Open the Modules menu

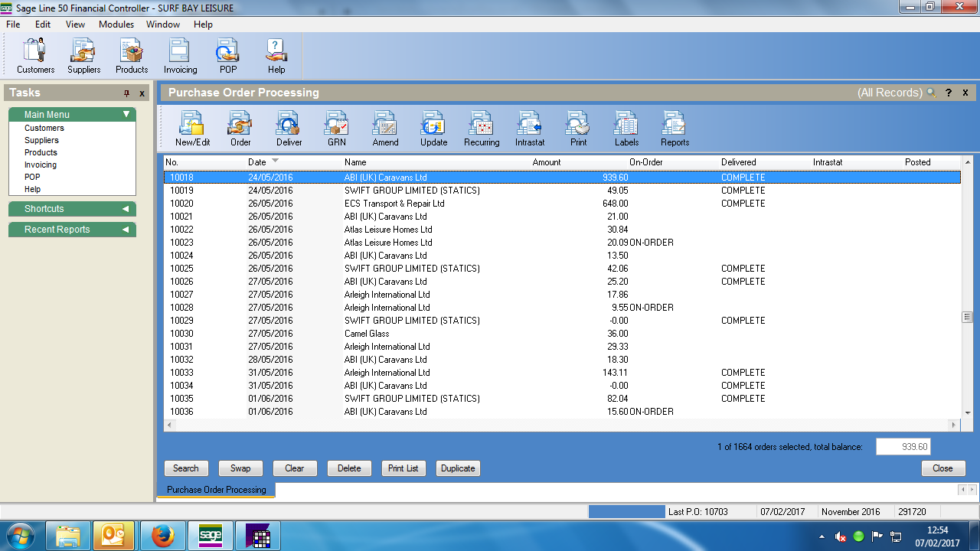pos(116,24)
